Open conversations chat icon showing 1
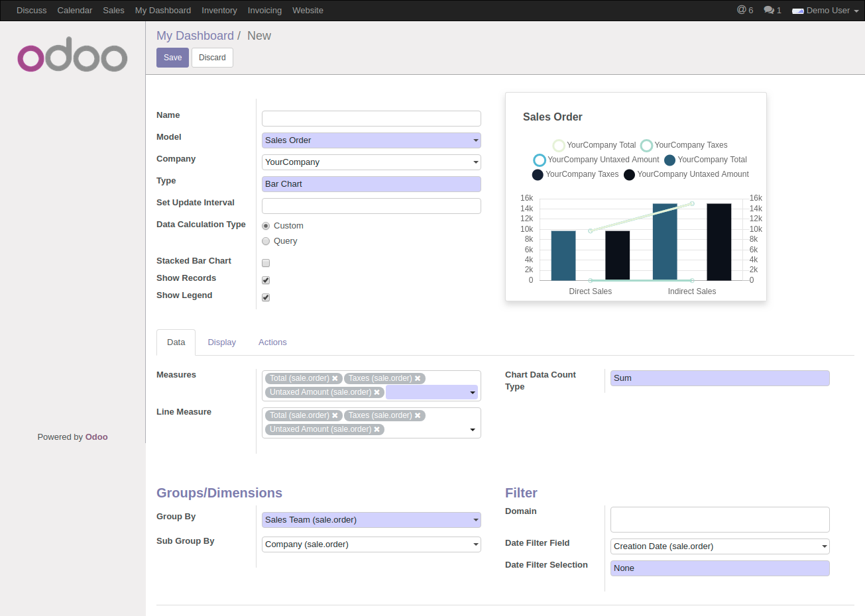This screenshot has width=865, height=616. click(x=772, y=10)
